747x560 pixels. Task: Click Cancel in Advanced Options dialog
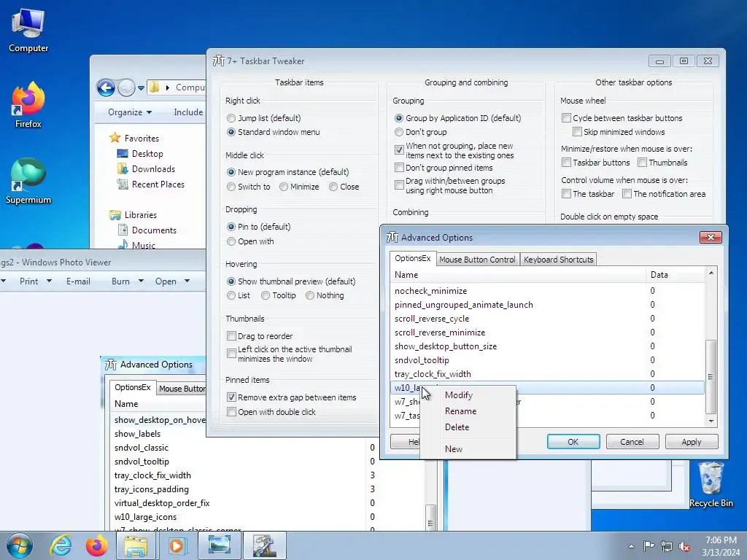[632, 442]
